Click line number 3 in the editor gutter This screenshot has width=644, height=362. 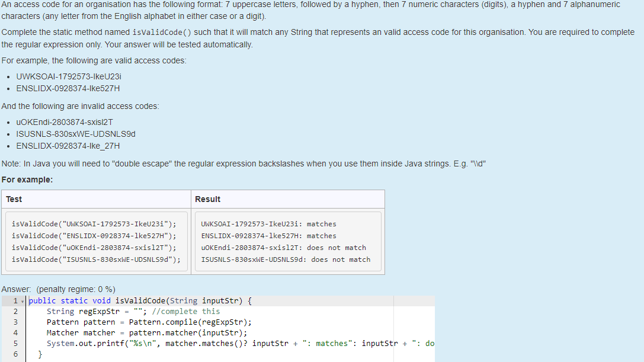(15, 322)
